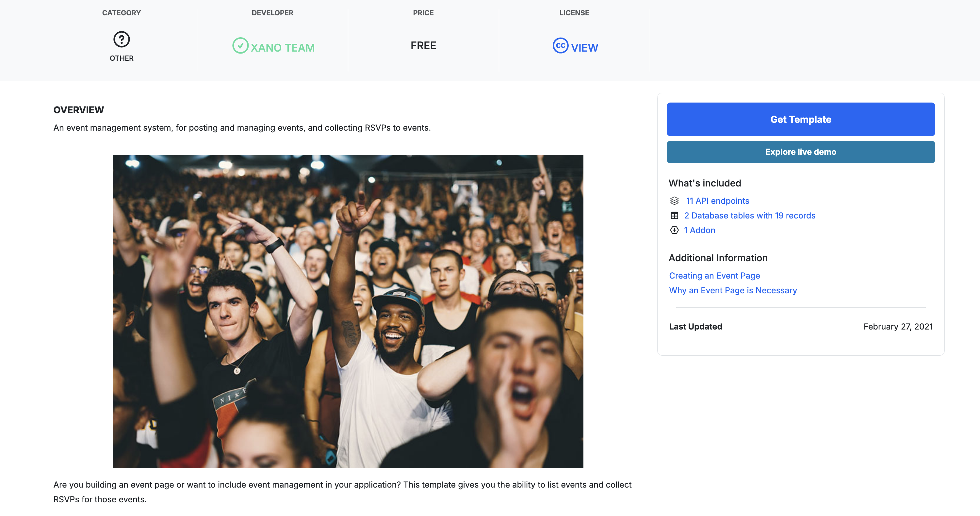Click the hexagon plus icon beside 1 Addon
This screenshot has width=980, height=516.
click(x=674, y=231)
